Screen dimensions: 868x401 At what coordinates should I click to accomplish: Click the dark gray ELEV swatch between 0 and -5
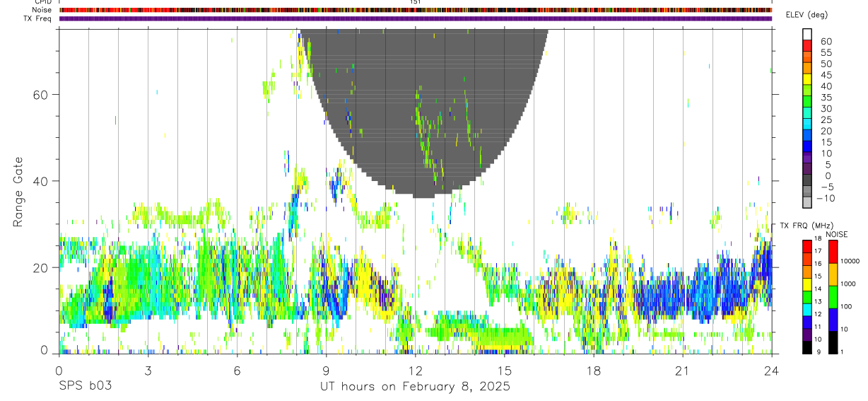807,180
